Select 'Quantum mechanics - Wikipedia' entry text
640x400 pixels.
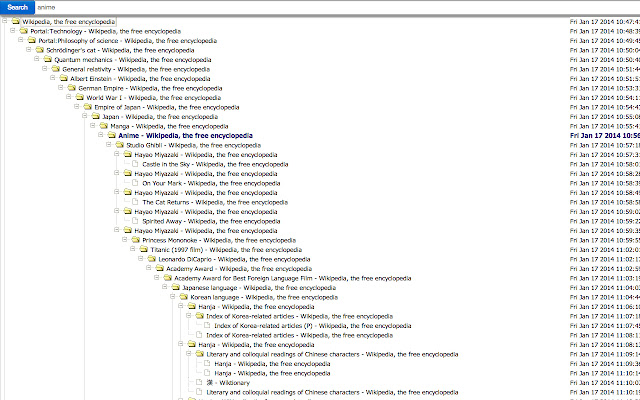[x=133, y=60]
